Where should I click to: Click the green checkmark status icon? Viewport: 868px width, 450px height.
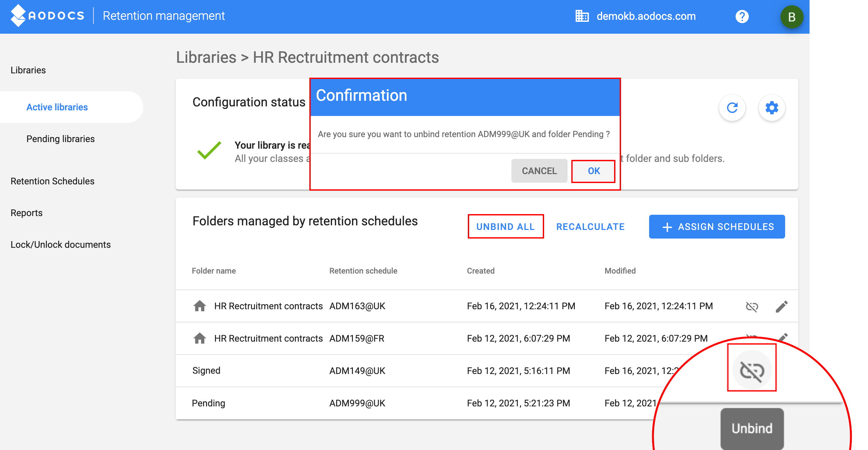pyautogui.click(x=209, y=150)
